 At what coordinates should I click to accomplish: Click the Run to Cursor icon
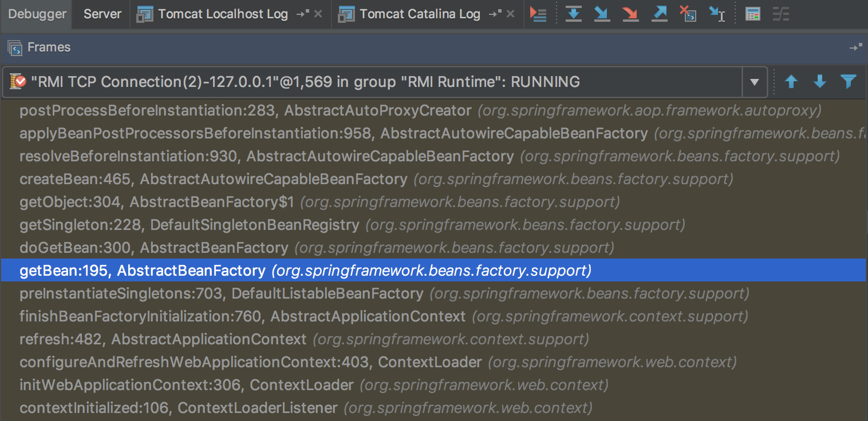[717, 14]
